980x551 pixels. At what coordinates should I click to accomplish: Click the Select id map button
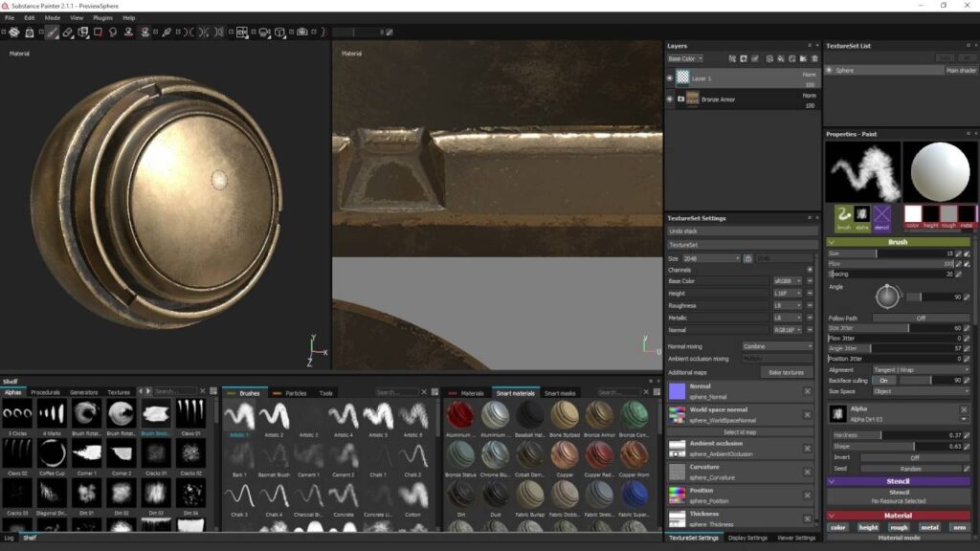pyautogui.click(x=740, y=431)
